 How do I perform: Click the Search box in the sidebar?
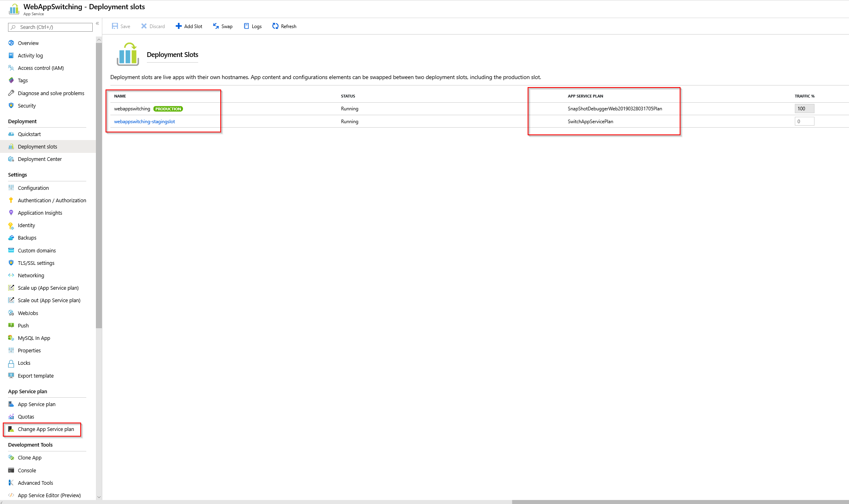click(x=50, y=27)
